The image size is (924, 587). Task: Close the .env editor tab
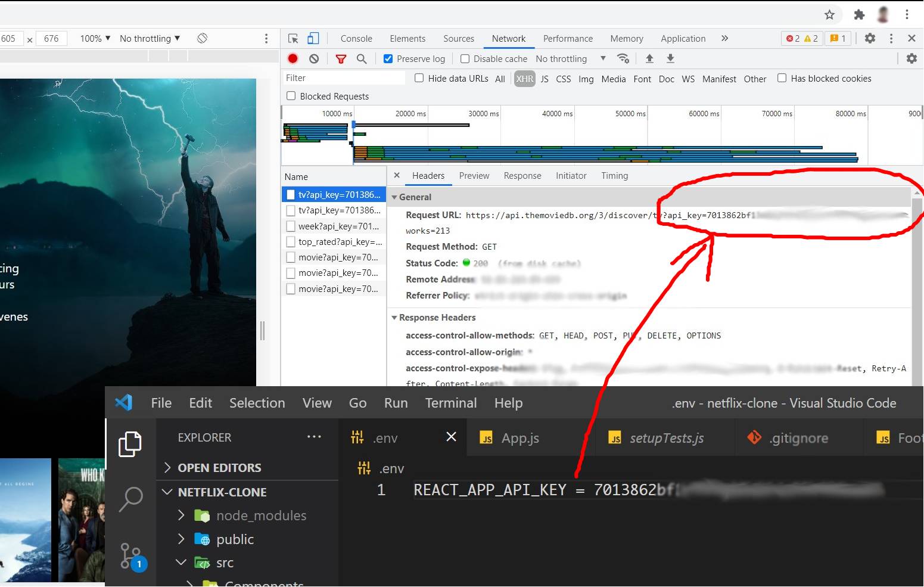[451, 437]
